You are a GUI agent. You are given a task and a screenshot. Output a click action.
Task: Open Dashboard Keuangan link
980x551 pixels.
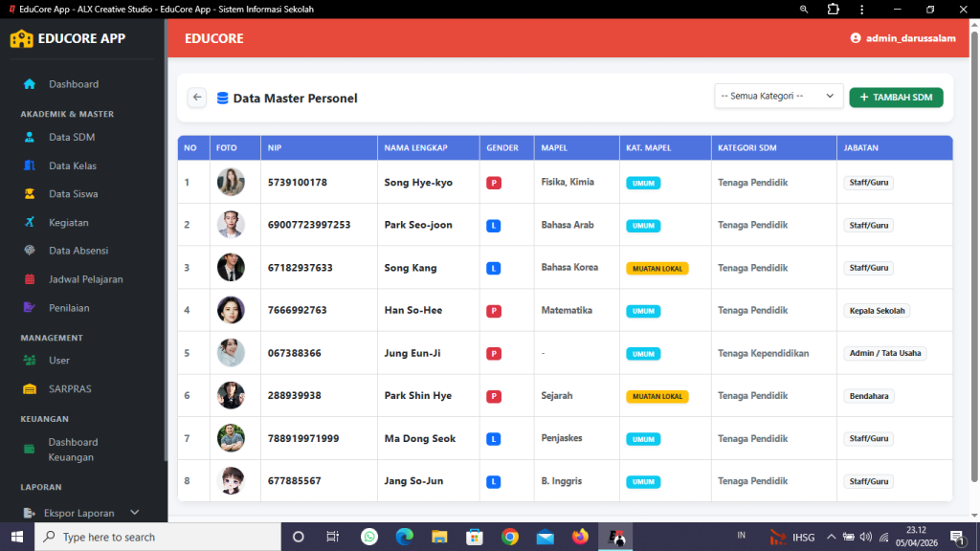[x=73, y=450]
